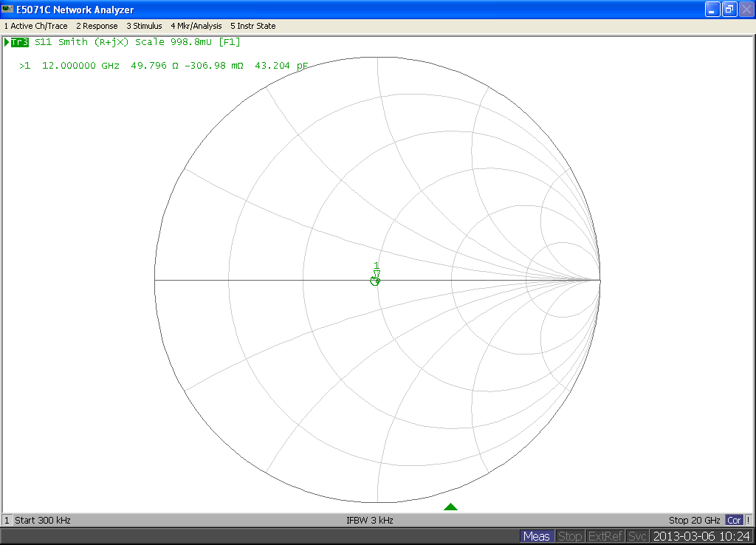This screenshot has height=545, width=756.
Task: Click the Svc status indicator
Action: (x=637, y=536)
